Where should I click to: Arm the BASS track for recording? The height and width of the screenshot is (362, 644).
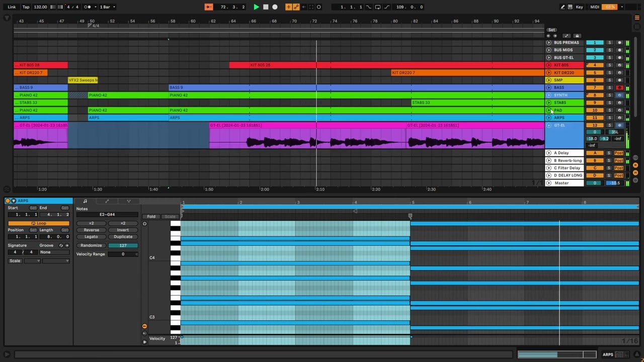pos(619,87)
